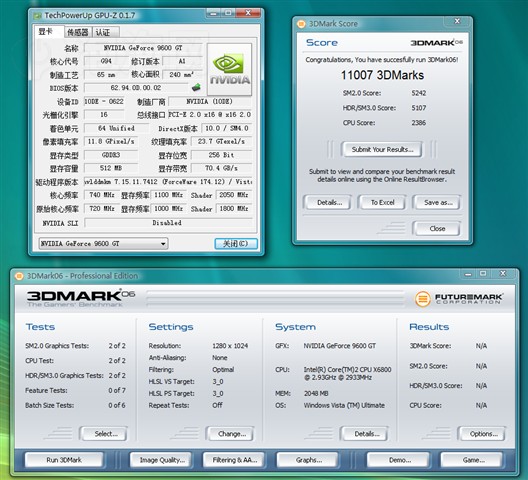Click the 512 MB memory size field
528x480 pixels.
tap(111, 168)
